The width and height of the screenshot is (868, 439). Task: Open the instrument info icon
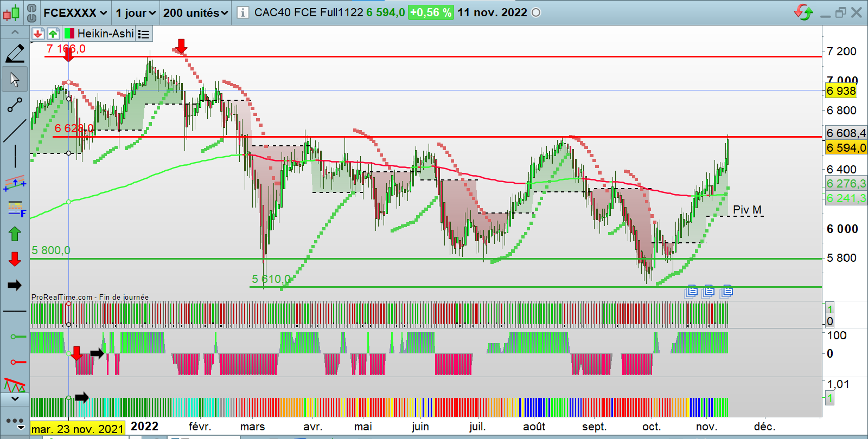tap(243, 12)
